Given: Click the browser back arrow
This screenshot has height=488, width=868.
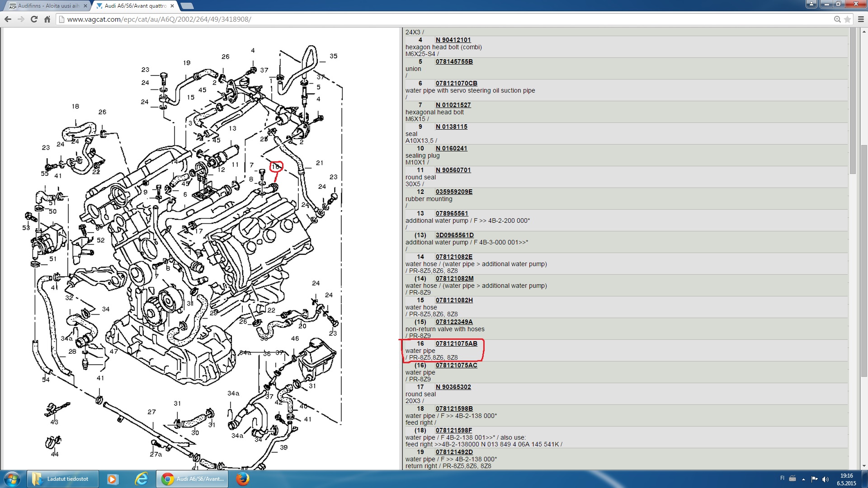Looking at the screenshot, I should pos(8,19).
